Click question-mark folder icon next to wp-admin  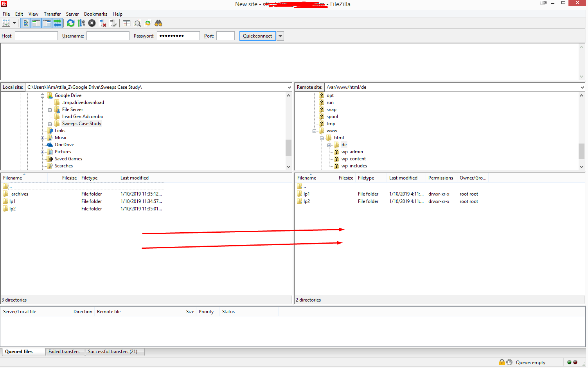336,152
